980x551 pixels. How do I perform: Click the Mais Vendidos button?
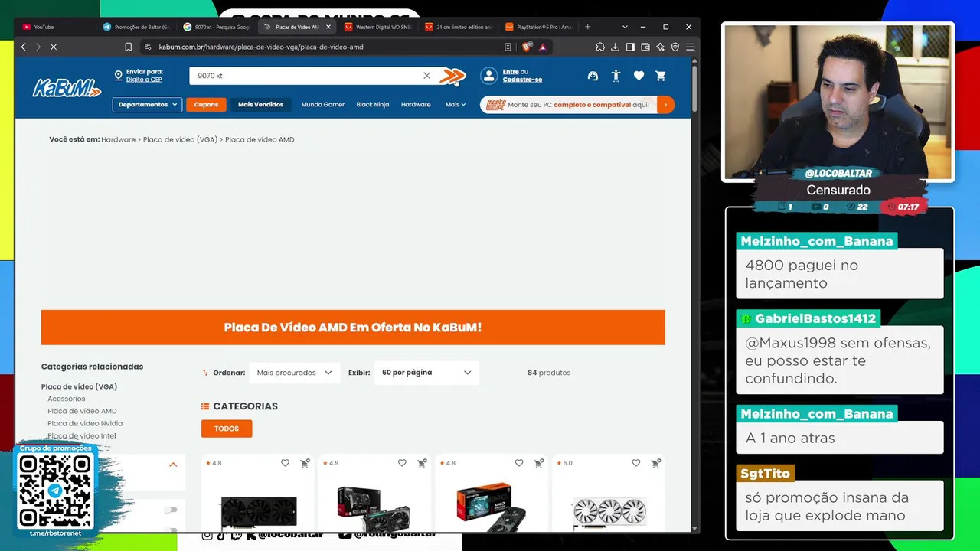coord(260,105)
